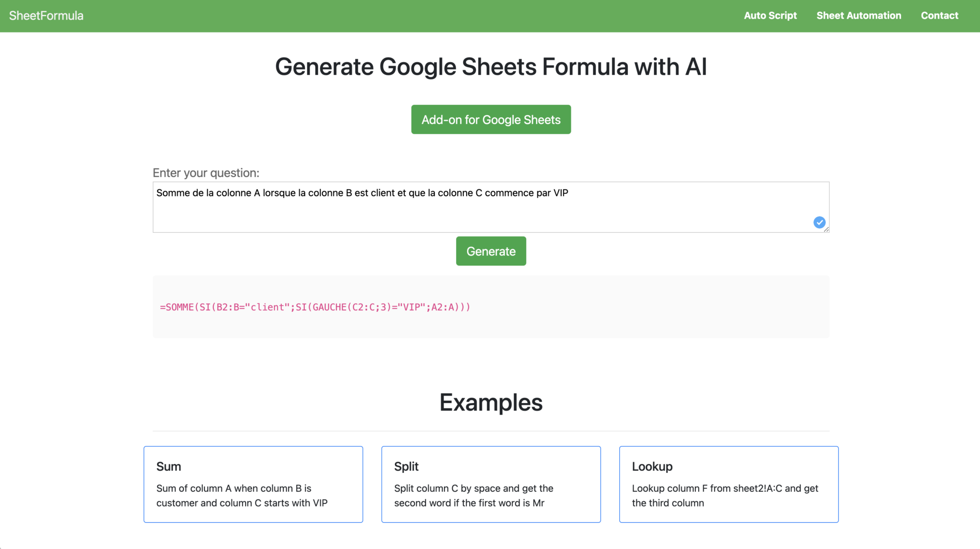Image resolution: width=980 pixels, height=549 pixels.
Task: Navigate to Sheet Automation
Action: [x=858, y=15]
